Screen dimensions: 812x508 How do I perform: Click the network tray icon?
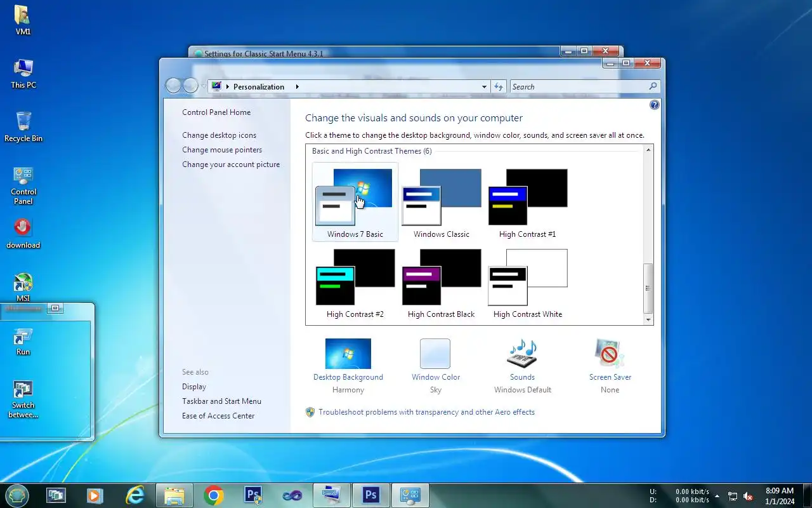[733, 496]
